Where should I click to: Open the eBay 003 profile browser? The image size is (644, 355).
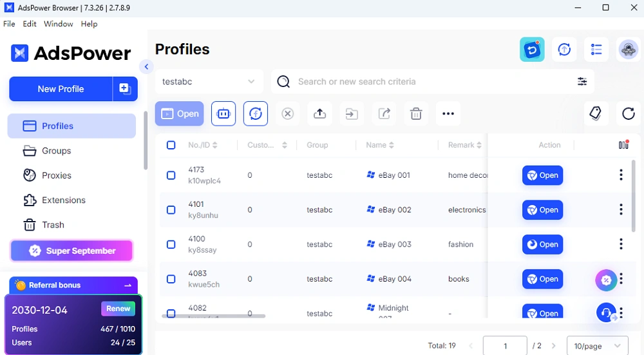(542, 244)
